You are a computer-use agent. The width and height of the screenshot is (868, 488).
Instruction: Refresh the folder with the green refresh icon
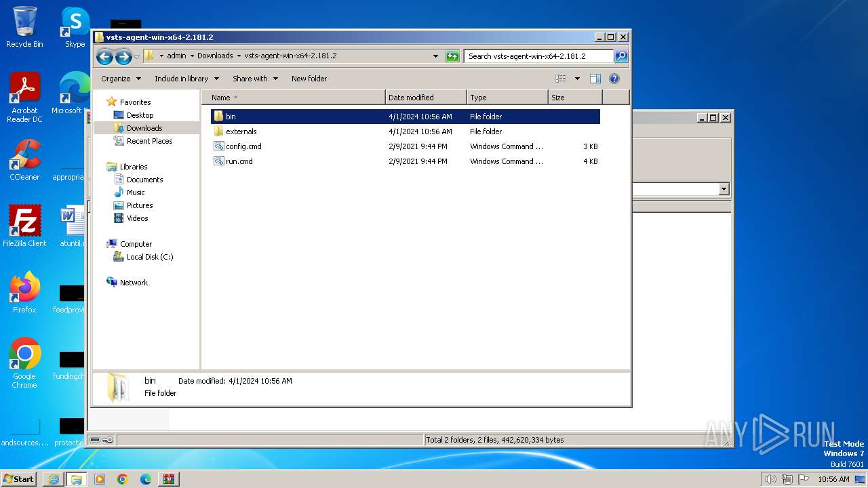pyautogui.click(x=452, y=56)
